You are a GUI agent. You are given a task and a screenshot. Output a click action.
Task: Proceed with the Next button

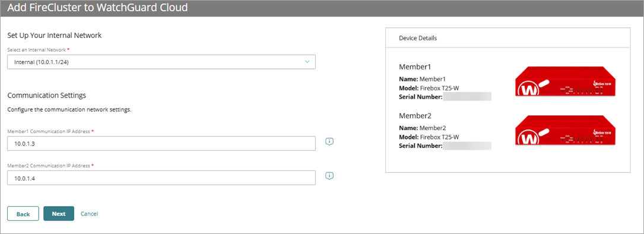pyautogui.click(x=59, y=214)
